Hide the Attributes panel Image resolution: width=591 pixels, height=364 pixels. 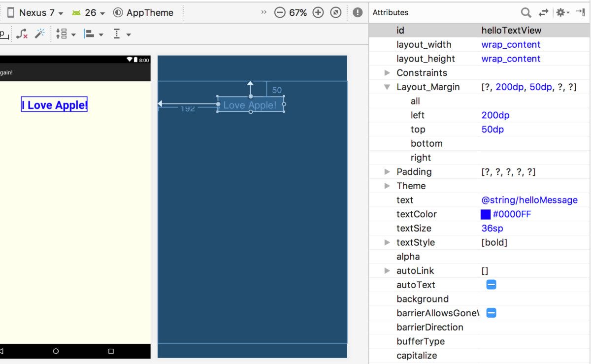tap(580, 12)
